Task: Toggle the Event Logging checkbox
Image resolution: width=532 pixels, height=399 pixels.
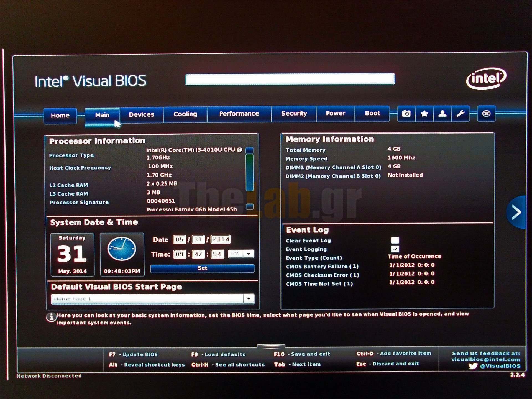Action: 395,249
